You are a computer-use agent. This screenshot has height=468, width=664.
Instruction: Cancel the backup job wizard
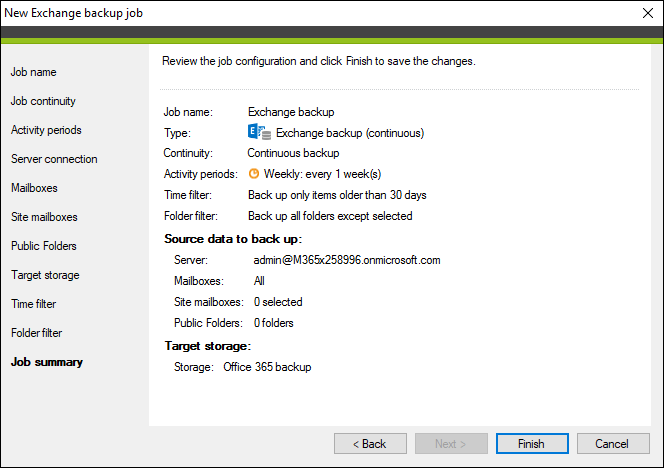tap(613, 443)
